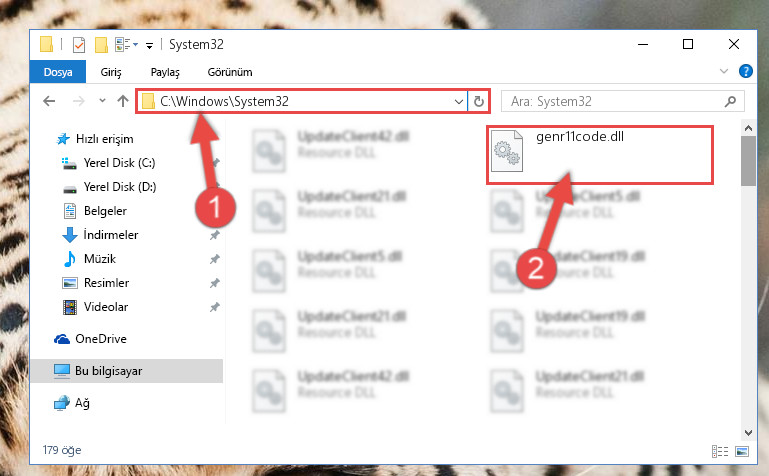769x476 pixels.
Task: Click the properties checkmark icon in title bar
Action: (78, 45)
